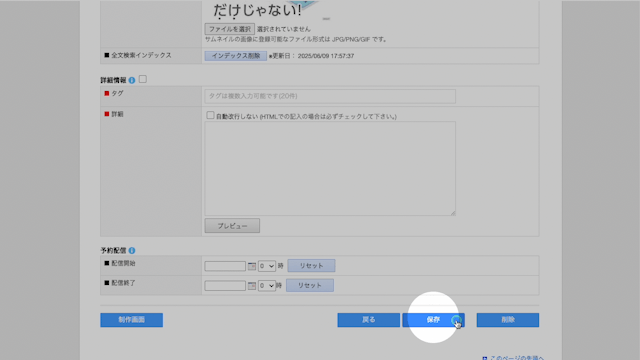640x360 pixels.
Task: Open the 詳細情報 info icon
Action: [132, 80]
